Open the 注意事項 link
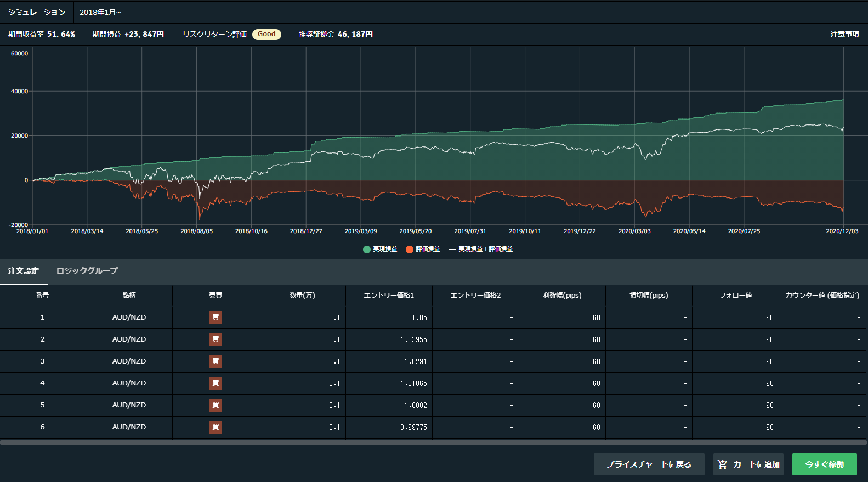This screenshot has height=482, width=868. coord(844,34)
